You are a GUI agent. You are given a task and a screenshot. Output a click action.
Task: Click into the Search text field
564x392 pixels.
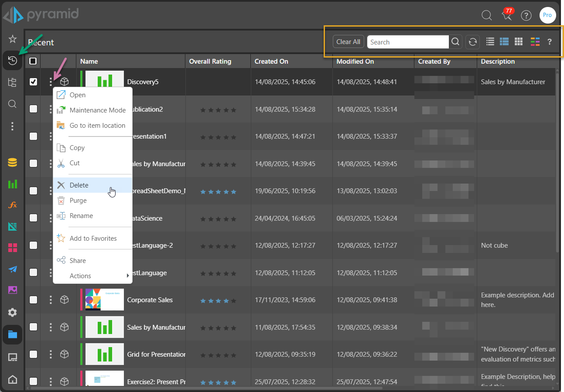tap(407, 42)
